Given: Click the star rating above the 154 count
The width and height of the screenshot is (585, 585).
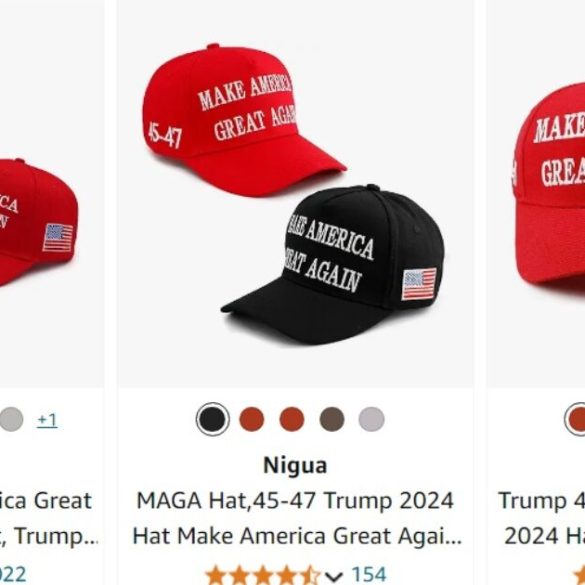Looking at the screenshot, I should click(263, 576).
